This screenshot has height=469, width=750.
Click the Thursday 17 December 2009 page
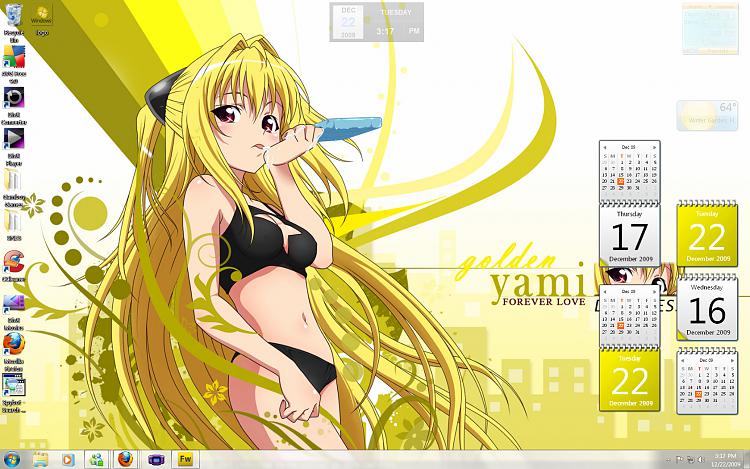(629, 236)
